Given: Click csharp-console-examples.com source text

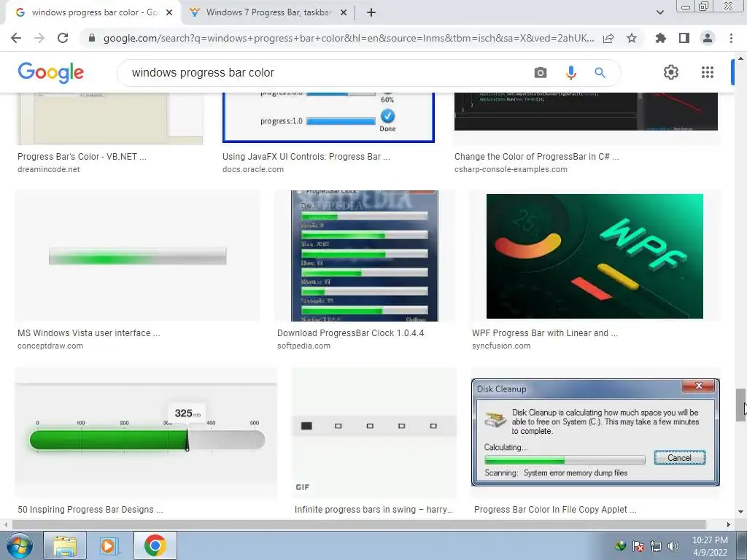Looking at the screenshot, I should pyautogui.click(x=511, y=169).
